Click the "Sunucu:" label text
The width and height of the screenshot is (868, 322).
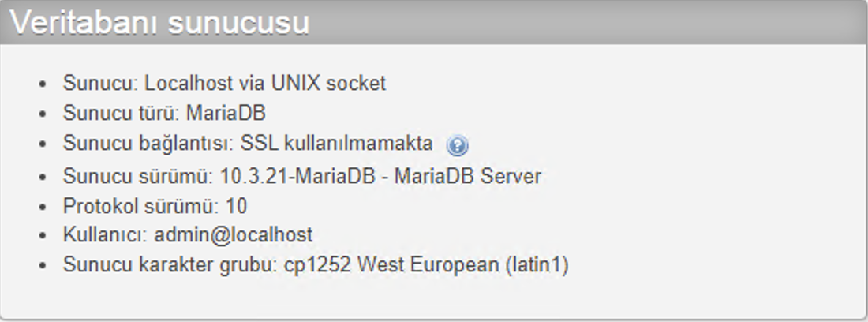pos(100,83)
